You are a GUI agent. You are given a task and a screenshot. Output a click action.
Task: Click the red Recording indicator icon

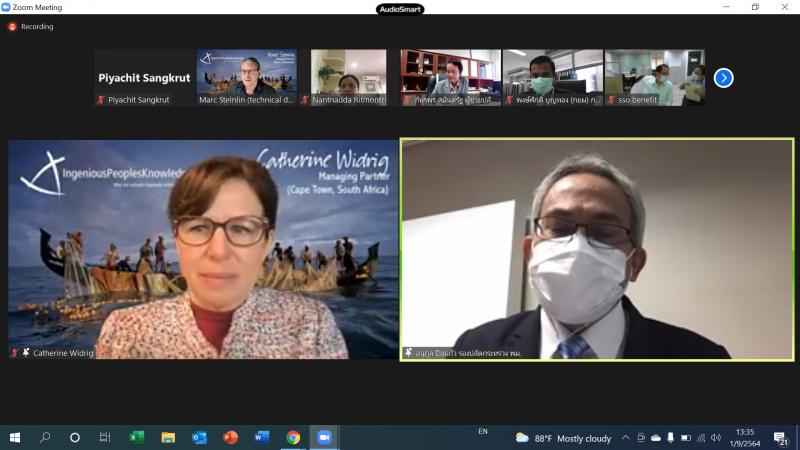pos(12,27)
